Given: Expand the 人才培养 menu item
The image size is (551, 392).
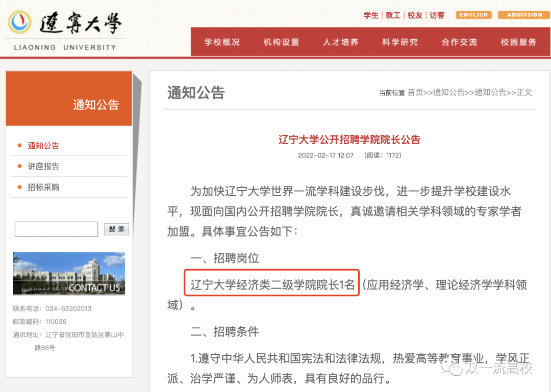Looking at the screenshot, I should [341, 42].
